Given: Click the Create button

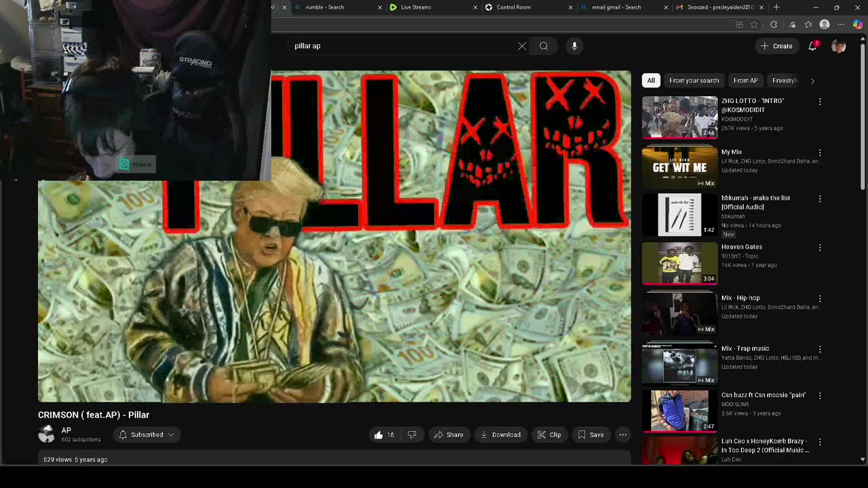Looking at the screenshot, I should [x=776, y=46].
